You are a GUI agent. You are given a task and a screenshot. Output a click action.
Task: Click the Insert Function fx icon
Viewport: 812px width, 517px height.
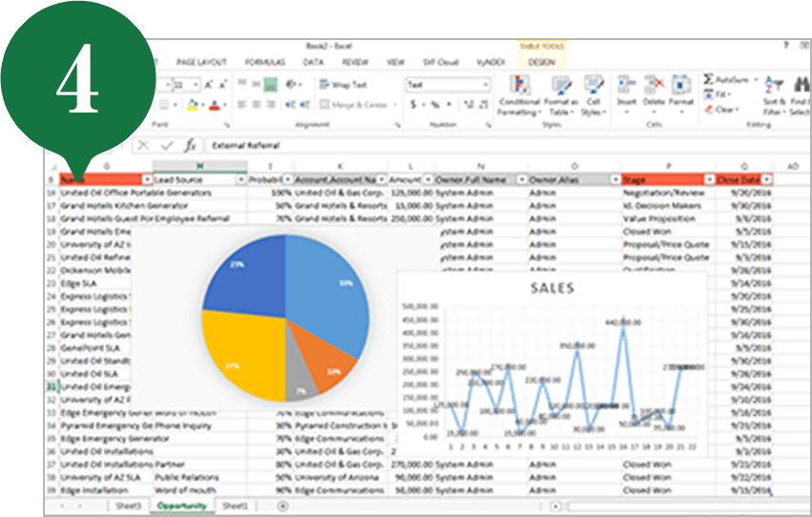(191, 146)
